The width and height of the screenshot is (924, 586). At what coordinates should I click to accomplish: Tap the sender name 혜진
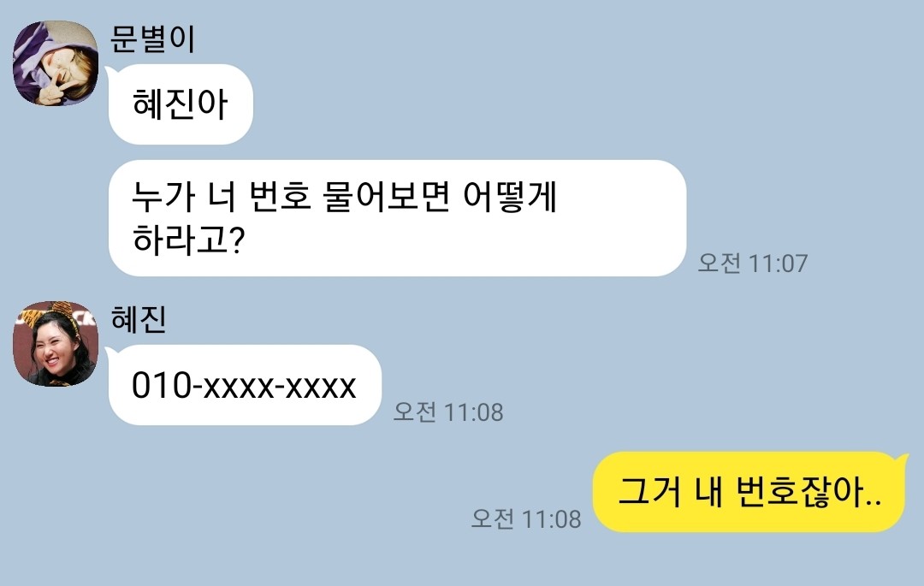coord(139,320)
